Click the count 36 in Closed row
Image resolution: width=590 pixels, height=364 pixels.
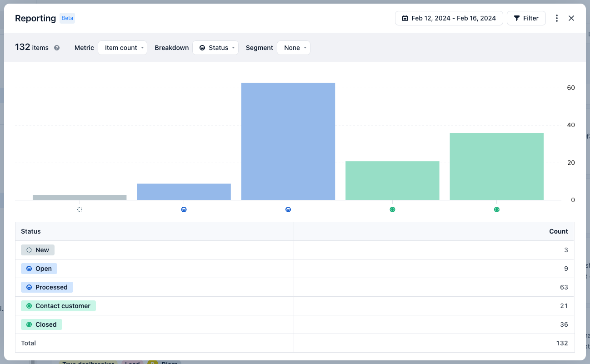tap(564, 324)
